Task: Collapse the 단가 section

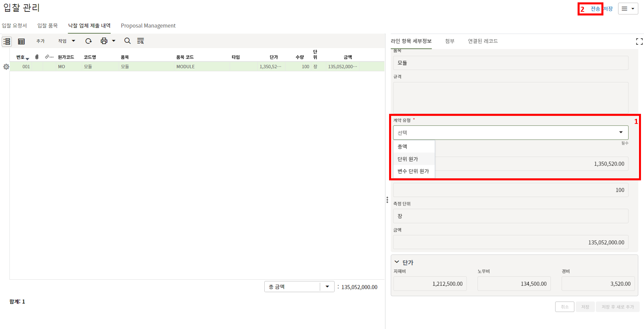Action: pyautogui.click(x=397, y=262)
